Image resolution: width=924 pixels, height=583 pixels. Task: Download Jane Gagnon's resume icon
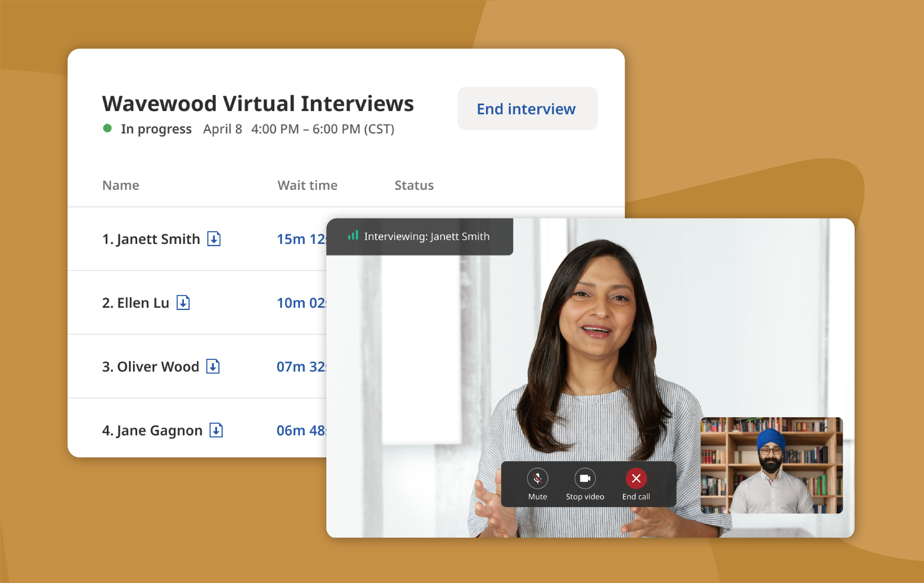pos(216,430)
